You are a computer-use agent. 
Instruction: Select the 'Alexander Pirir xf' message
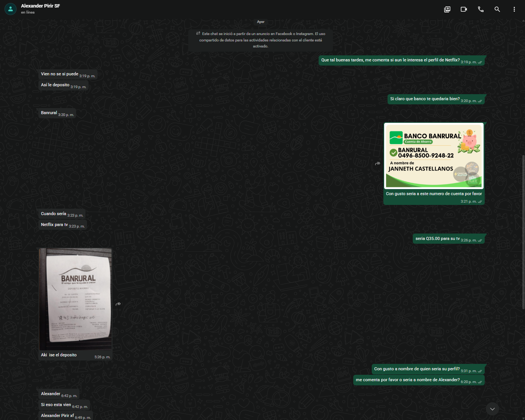tap(66, 416)
